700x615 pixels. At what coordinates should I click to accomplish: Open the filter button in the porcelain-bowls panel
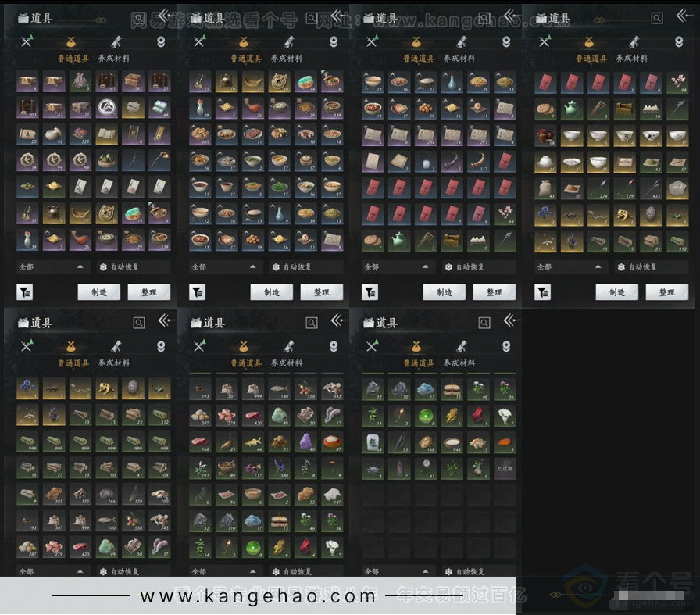tap(543, 292)
